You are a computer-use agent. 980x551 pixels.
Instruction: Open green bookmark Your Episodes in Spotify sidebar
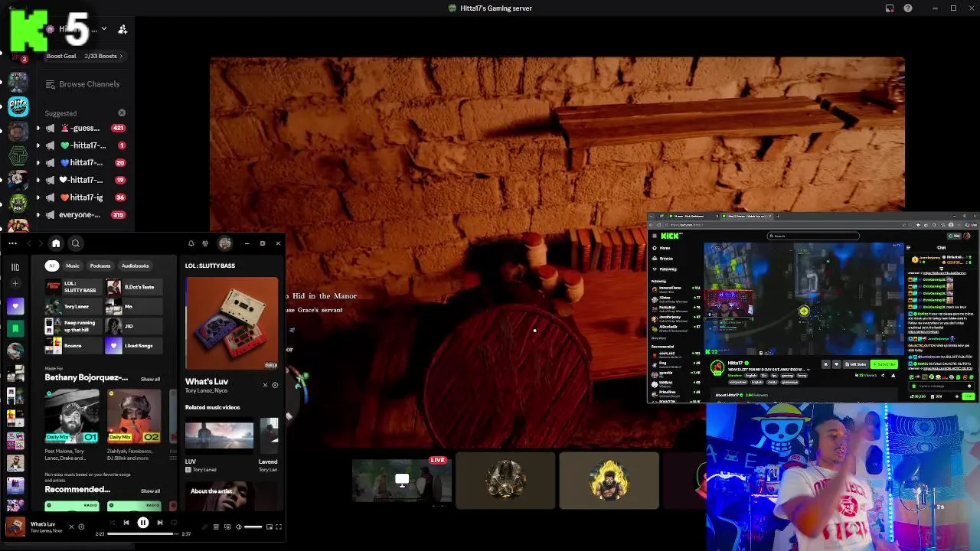pos(15,328)
